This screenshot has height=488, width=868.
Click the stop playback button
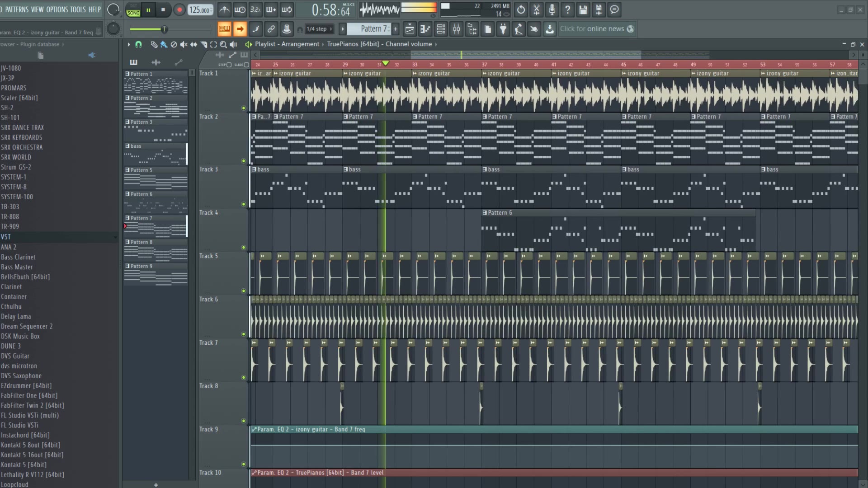tap(163, 9)
